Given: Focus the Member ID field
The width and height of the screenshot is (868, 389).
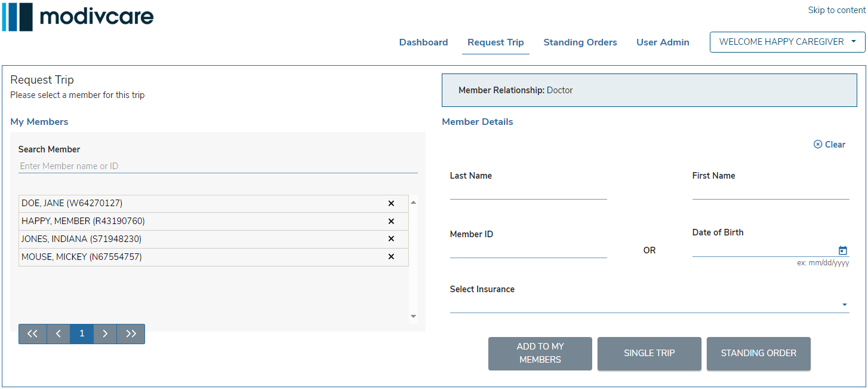Looking at the screenshot, I should [528, 250].
